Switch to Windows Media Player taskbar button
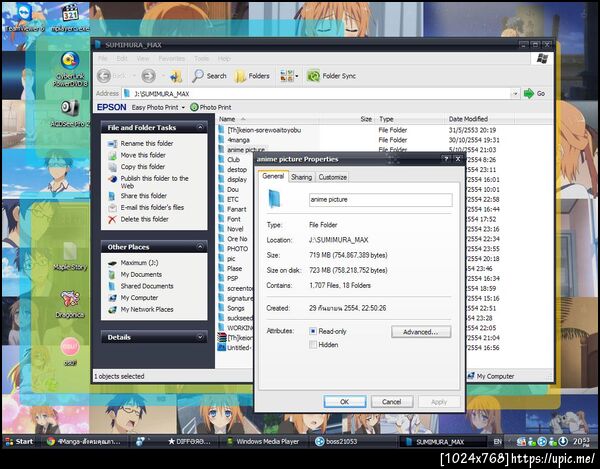The width and height of the screenshot is (600, 469). [x=263, y=441]
